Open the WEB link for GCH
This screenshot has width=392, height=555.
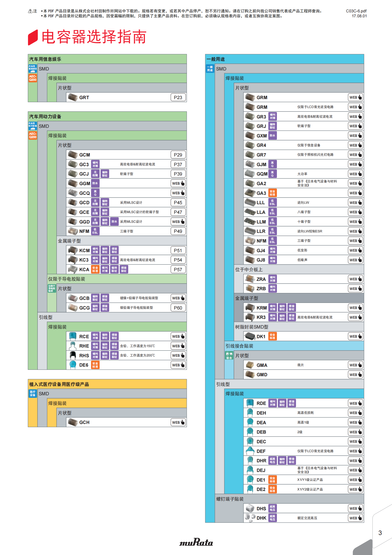tap(178, 422)
